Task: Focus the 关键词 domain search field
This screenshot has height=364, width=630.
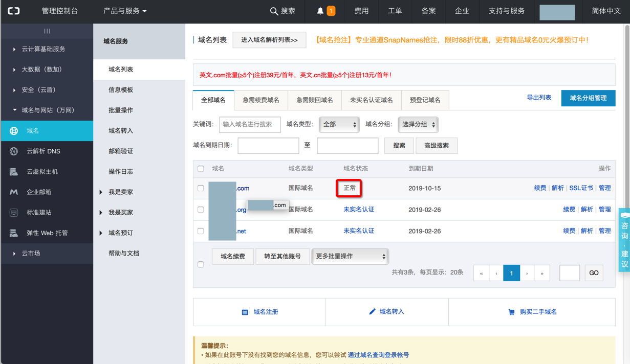Action: point(250,124)
